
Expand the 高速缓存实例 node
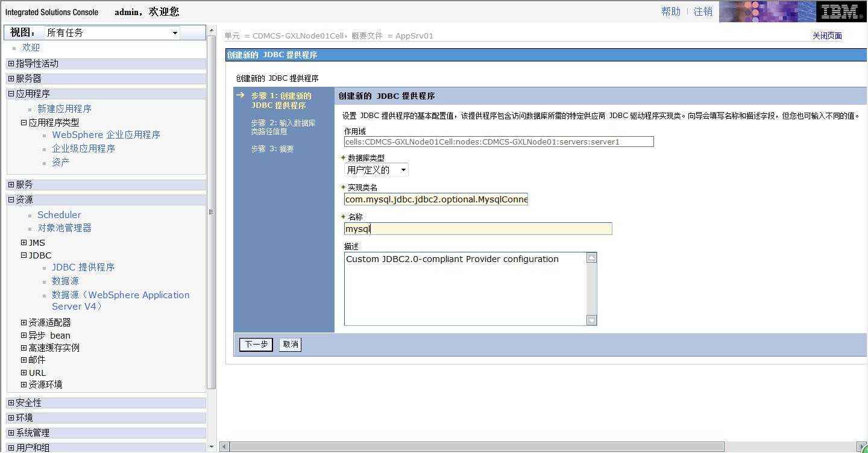(24, 348)
